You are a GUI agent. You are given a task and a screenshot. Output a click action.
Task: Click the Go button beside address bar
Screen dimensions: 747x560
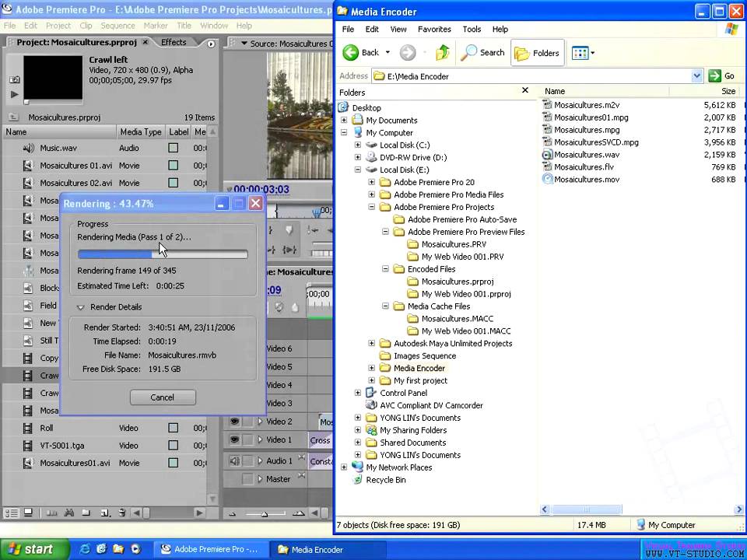[721, 75]
